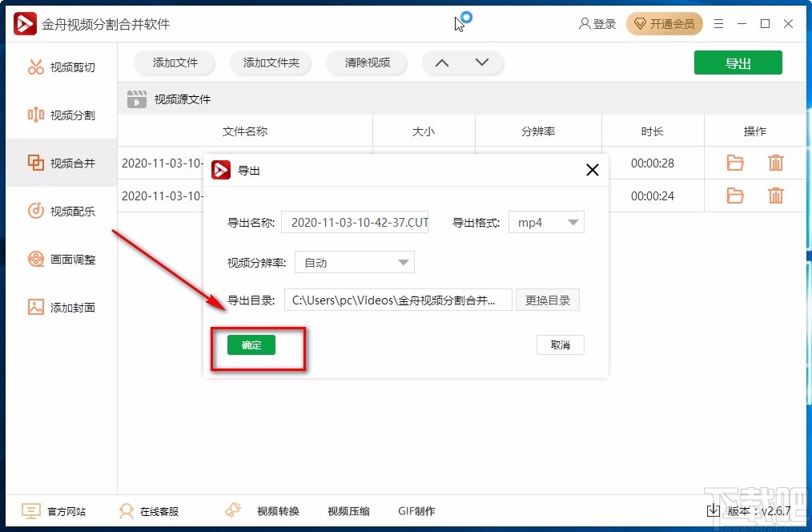Expand the 视频分辨率 自动 dropdown
The height and width of the screenshot is (532, 812).
tap(355, 262)
